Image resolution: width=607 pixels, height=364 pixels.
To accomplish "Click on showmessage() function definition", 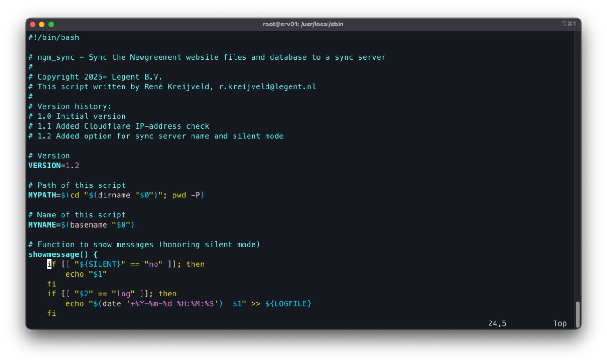I will (x=63, y=254).
